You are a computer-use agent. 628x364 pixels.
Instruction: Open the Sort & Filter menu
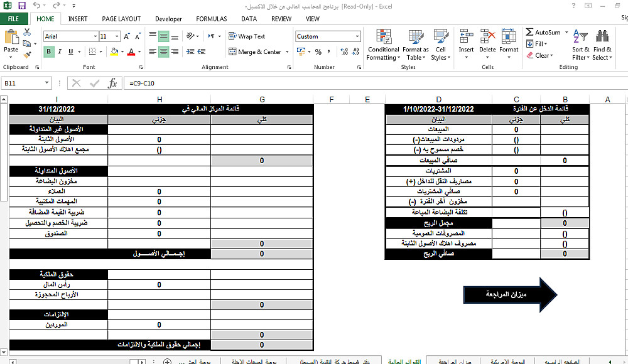(x=581, y=45)
